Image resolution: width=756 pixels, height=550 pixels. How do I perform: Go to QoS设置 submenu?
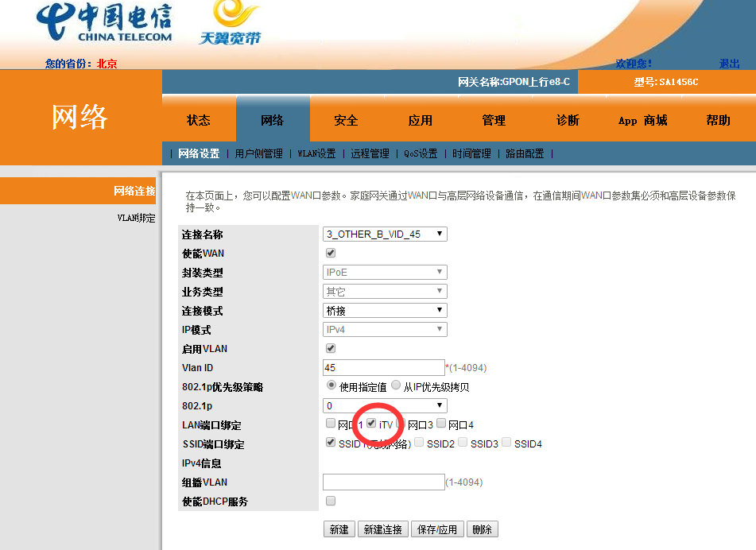point(421,153)
